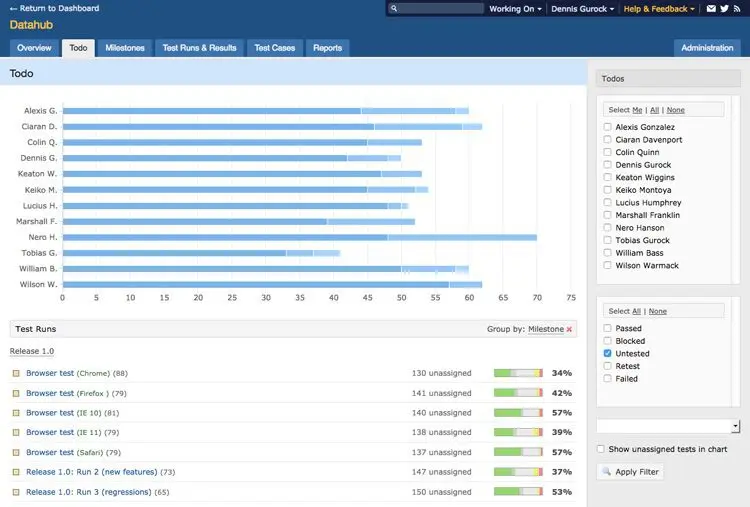
Task: Open the mail envelope icon in header
Action: [711, 9]
